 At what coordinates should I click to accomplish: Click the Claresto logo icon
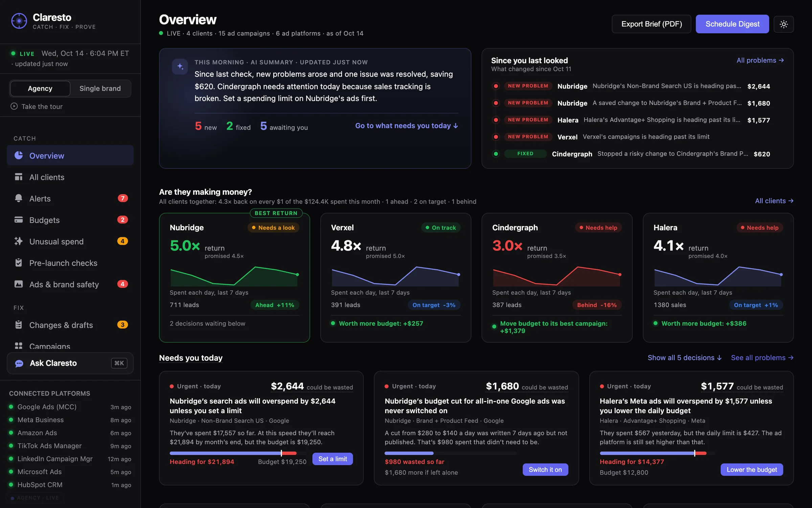point(19,21)
